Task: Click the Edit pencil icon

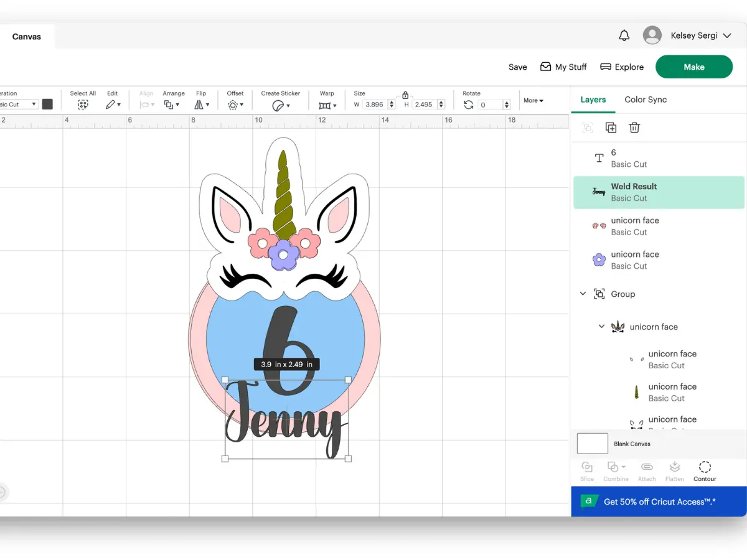Action: click(110, 105)
